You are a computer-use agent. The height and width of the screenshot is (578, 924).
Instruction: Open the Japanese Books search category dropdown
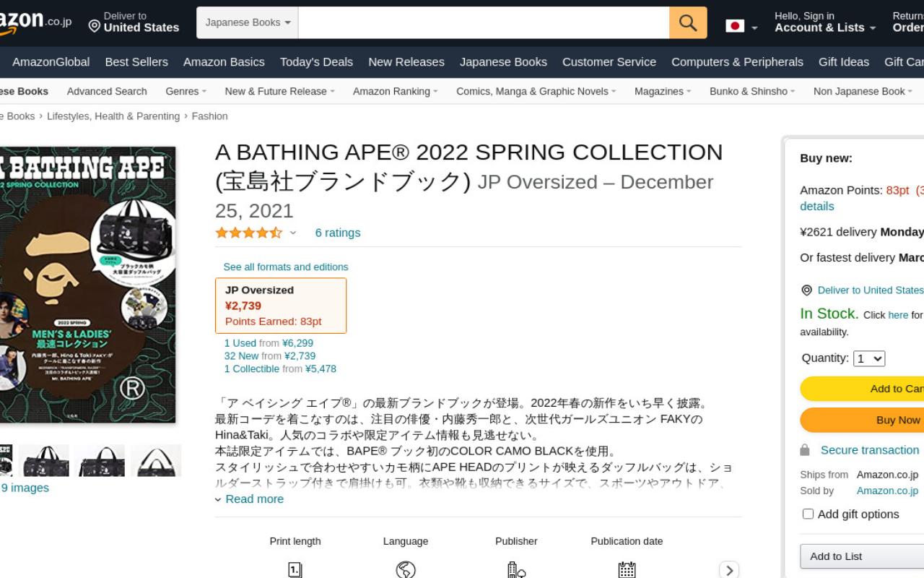pos(248,22)
